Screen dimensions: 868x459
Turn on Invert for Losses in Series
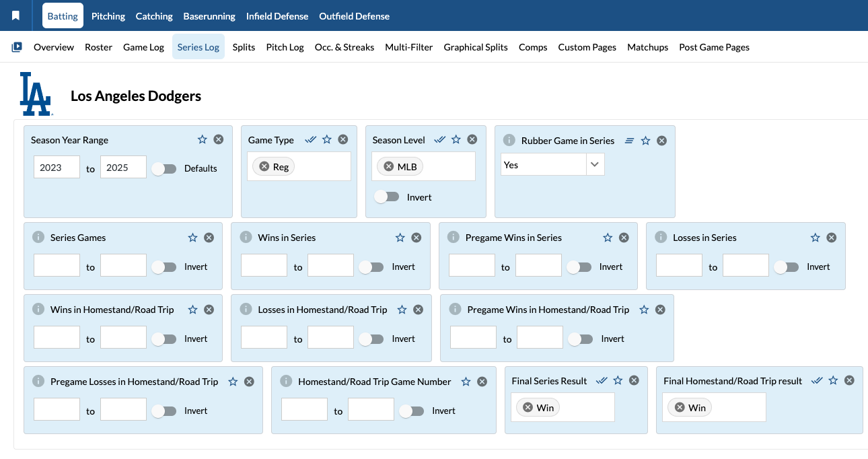(786, 267)
